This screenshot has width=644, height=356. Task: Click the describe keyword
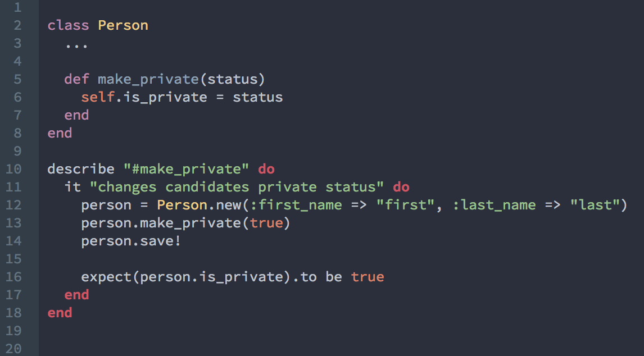pos(81,169)
